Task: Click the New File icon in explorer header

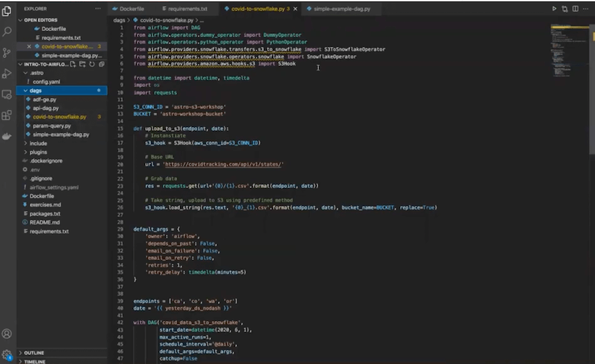Action: tap(72, 63)
